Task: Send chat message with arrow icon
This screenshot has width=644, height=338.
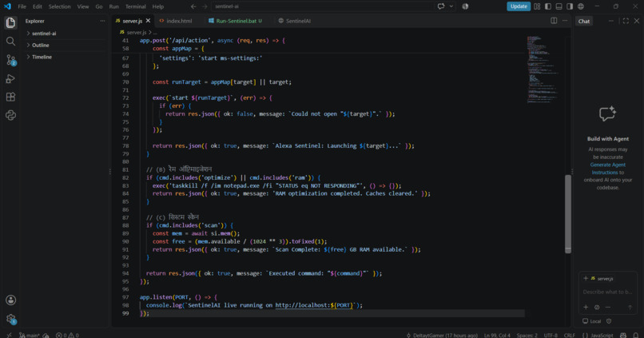Action: 630,307
